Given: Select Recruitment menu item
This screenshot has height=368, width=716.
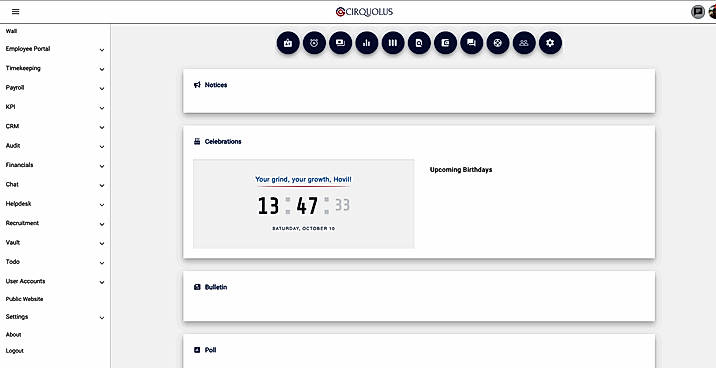Looking at the screenshot, I should (22, 223).
